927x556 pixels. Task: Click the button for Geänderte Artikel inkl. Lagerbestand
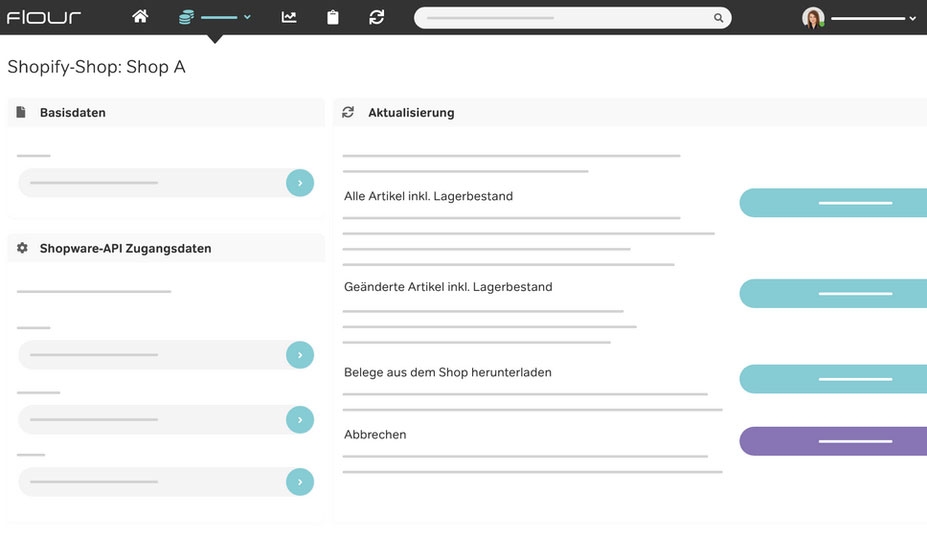click(833, 293)
